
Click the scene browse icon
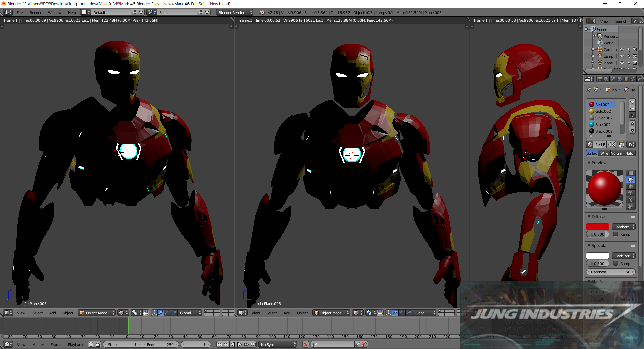click(152, 12)
